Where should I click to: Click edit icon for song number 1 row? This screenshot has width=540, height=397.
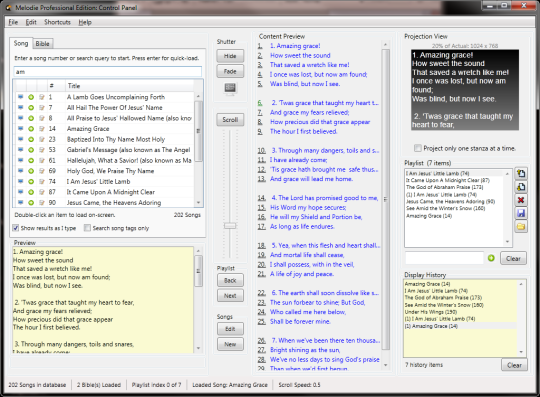[x=42, y=97]
